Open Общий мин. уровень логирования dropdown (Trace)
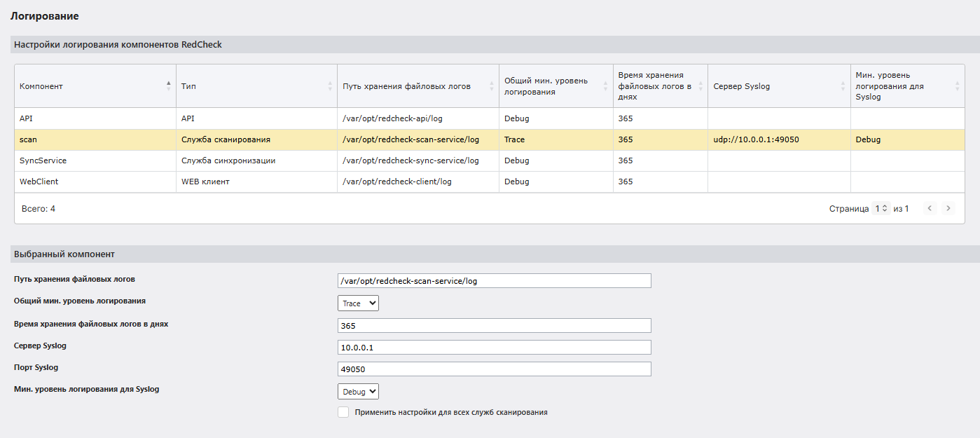This screenshot has height=438, width=980. [358, 303]
